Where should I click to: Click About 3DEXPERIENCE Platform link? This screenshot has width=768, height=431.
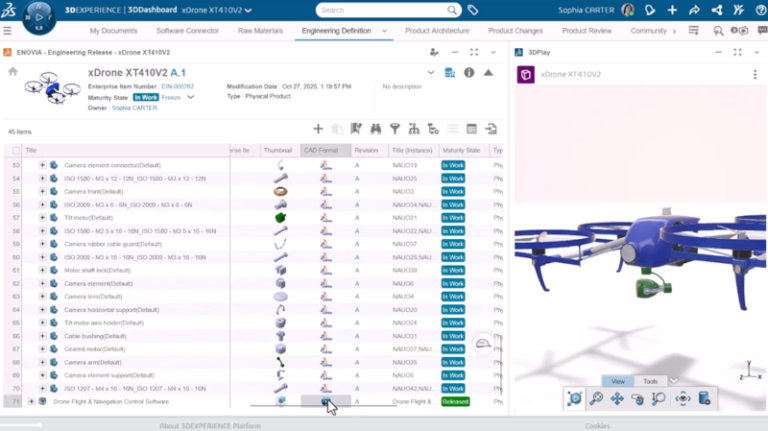pyautogui.click(x=210, y=426)
